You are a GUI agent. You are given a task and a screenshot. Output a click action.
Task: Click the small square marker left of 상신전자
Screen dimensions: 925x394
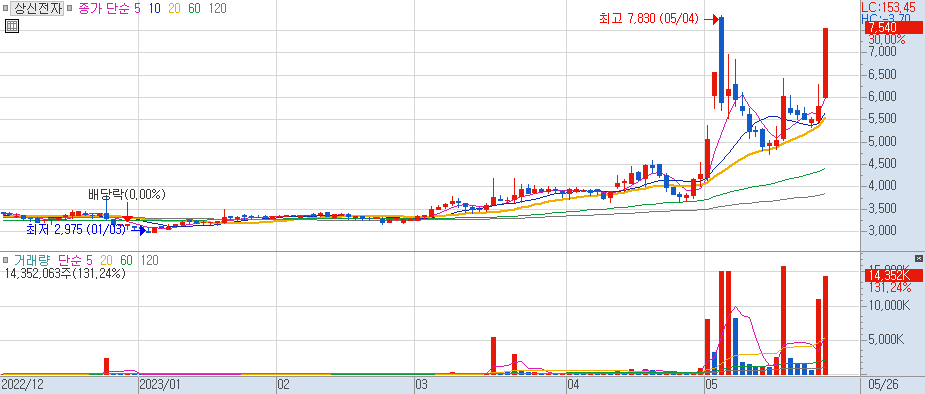tap(5, 8)
